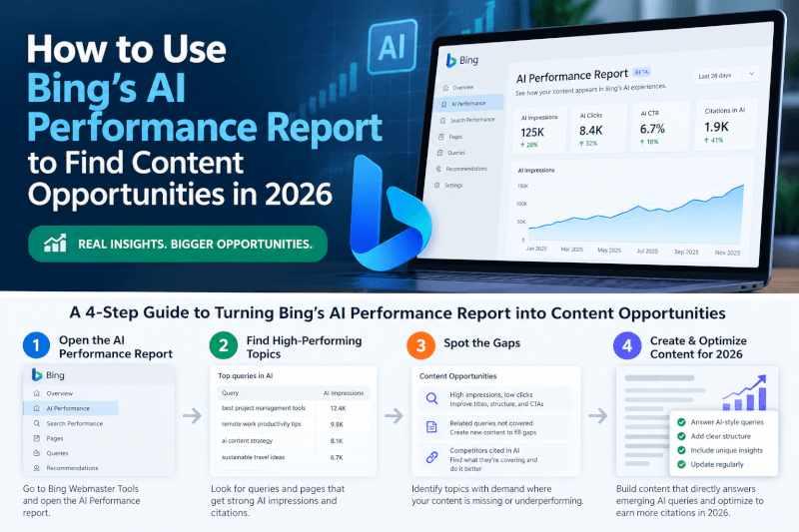Click the 9.8K impressions value
Image resolution: width=799 pixels, height=532 pixels.
[337, 424]
